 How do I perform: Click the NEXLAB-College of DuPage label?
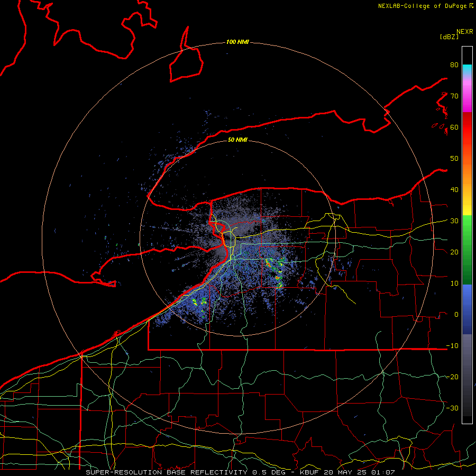423,6
